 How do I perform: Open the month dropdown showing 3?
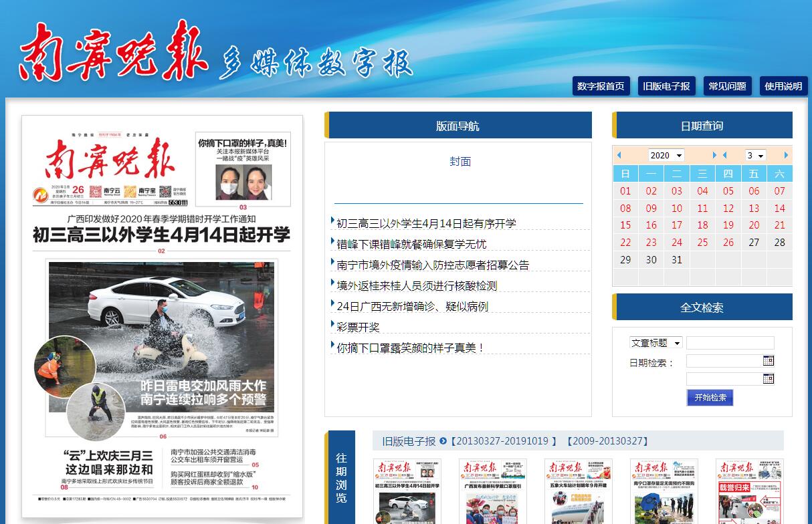[755, 155]
